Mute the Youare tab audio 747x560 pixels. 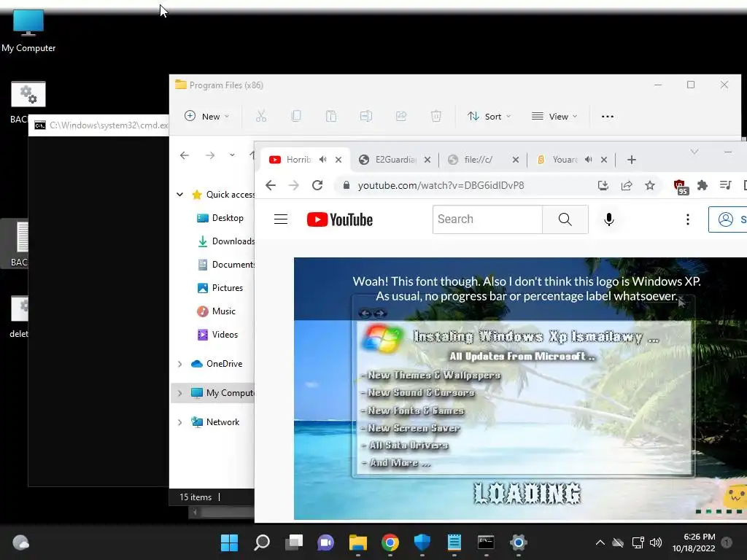(x=589, y=160)
